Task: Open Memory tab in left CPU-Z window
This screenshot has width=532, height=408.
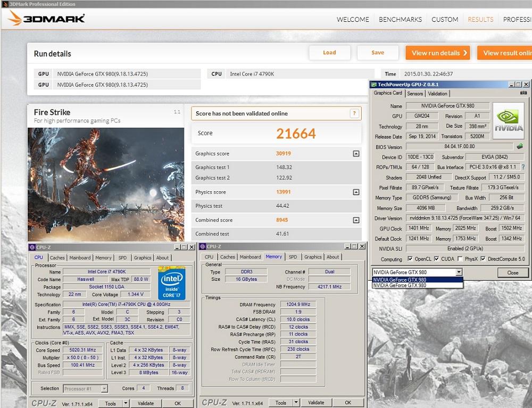Action: (104, 258)
